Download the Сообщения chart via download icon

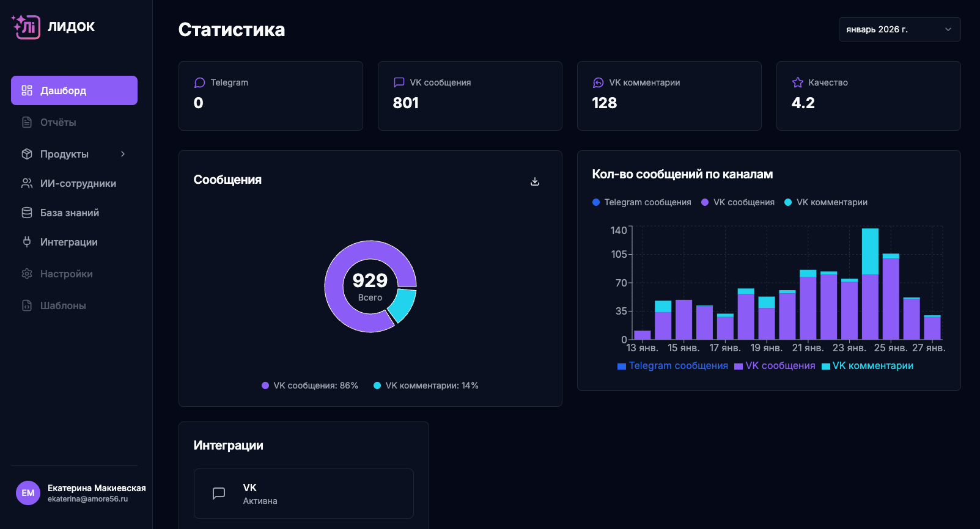tap(535, 181)
